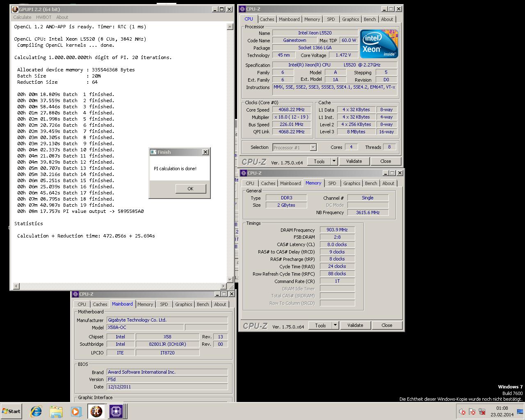Image resolution: width=525 pixels, height=420 pixels.
Task: Click Core Speed value 4068.22 MHz
Action: (x=292, y=110)
